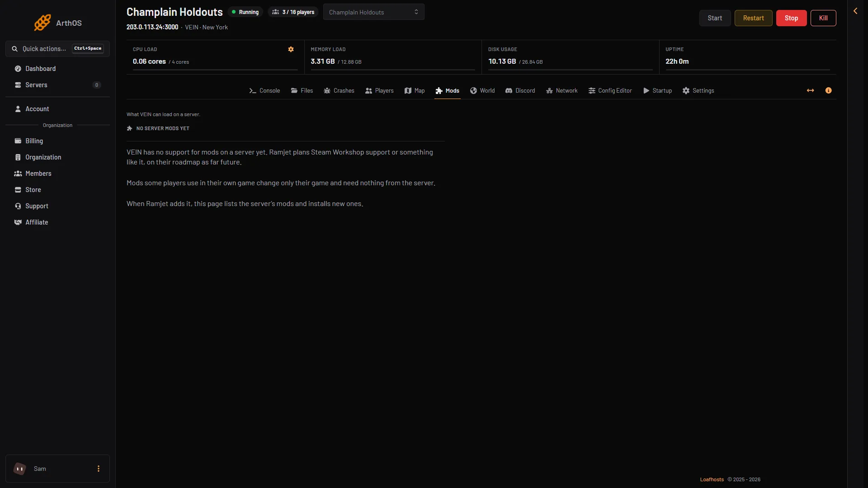
Task: Open the server Settings tab
Action: (698, 91)
